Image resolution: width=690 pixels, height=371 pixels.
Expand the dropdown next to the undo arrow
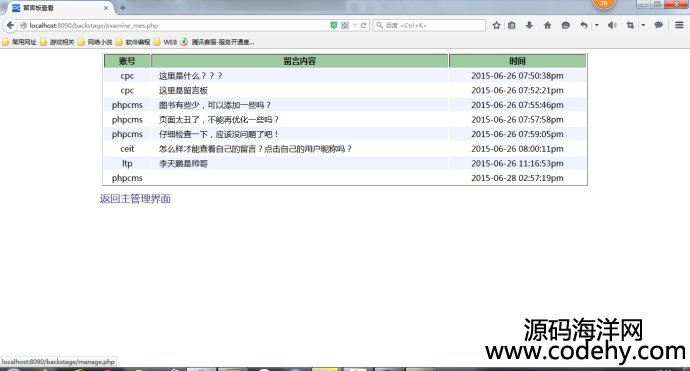point(597,25)
